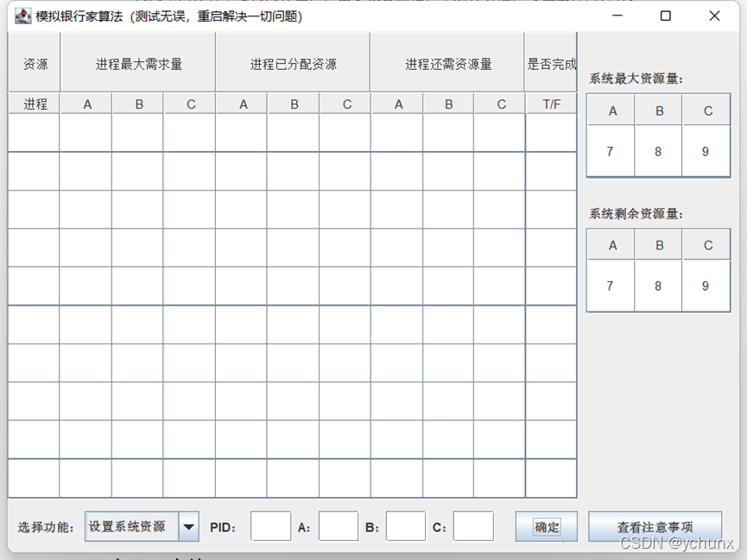
Task: Focus the A: input field
Action: [339, 526]
